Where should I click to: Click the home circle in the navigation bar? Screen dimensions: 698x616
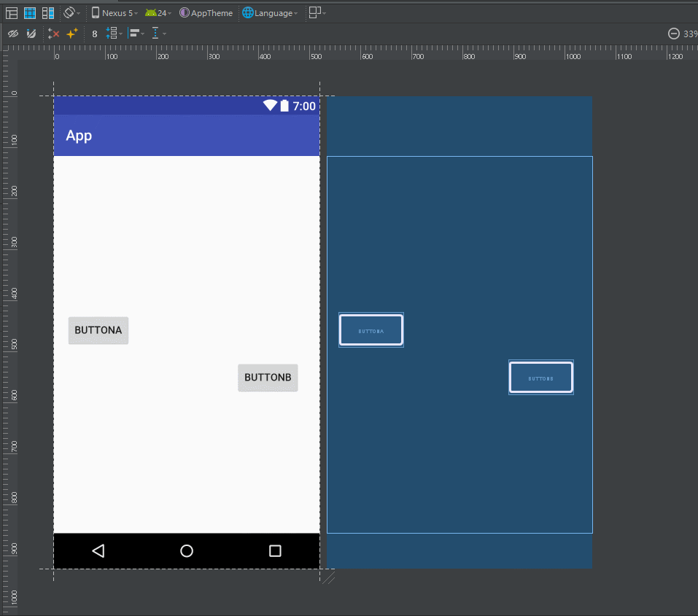point(187,551)
